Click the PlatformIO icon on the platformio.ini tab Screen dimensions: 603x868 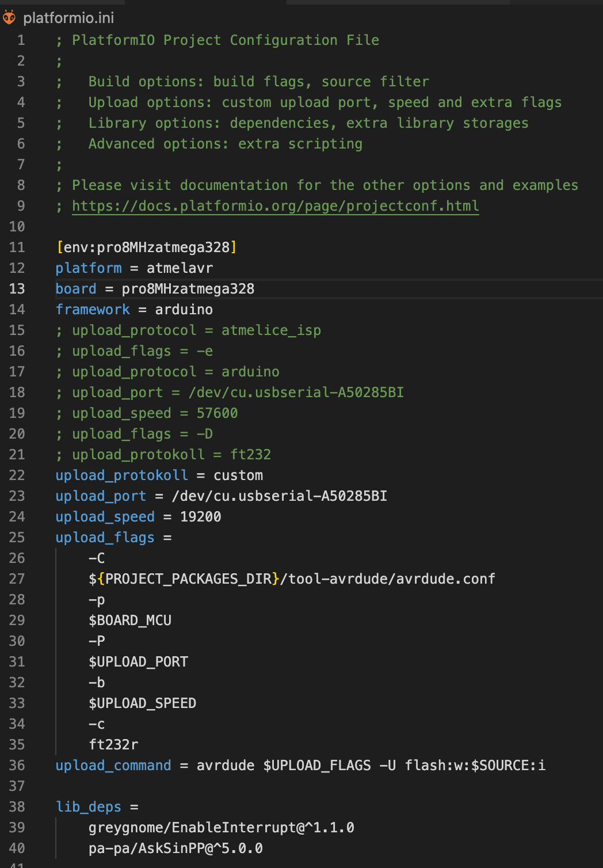click(9, 18)
